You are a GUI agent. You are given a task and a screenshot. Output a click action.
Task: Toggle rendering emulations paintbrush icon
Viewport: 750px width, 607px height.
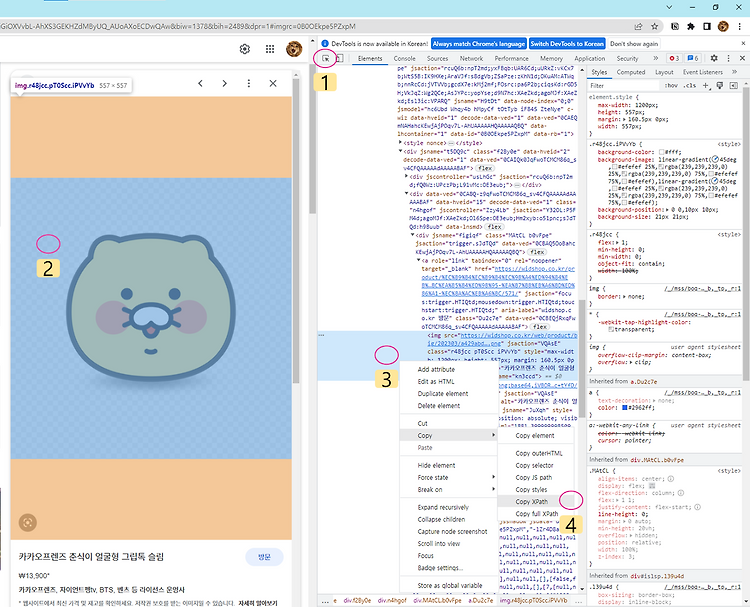pyautogui.click(x=720, y=85)
